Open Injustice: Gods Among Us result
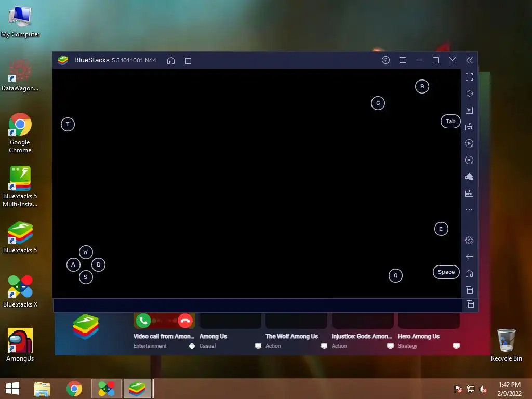 point(362,331)
